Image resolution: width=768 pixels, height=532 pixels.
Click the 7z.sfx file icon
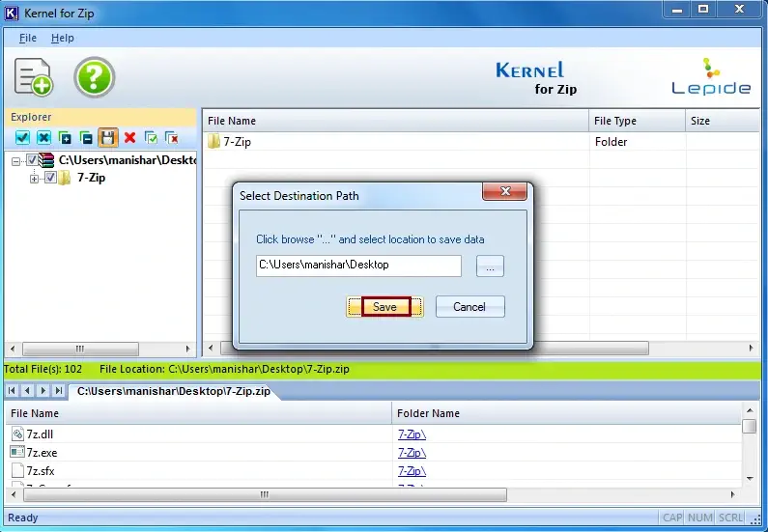(x=17, y=471)
